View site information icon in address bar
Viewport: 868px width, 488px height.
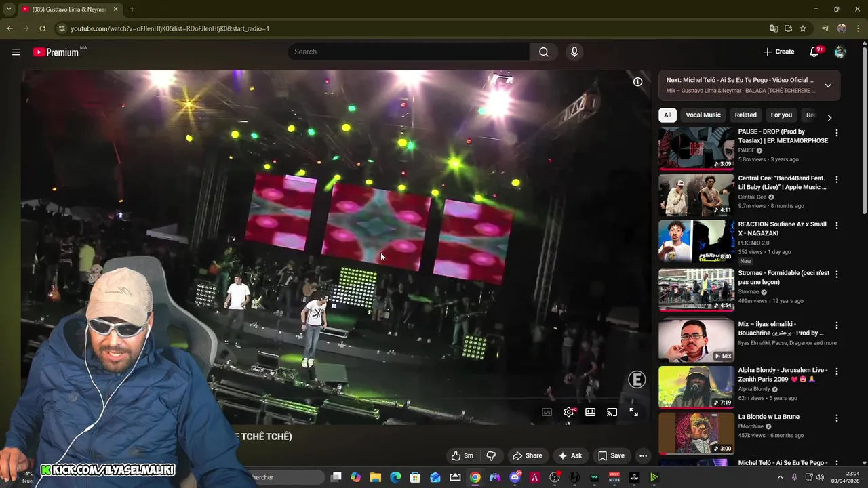click(x=62, y=28)
